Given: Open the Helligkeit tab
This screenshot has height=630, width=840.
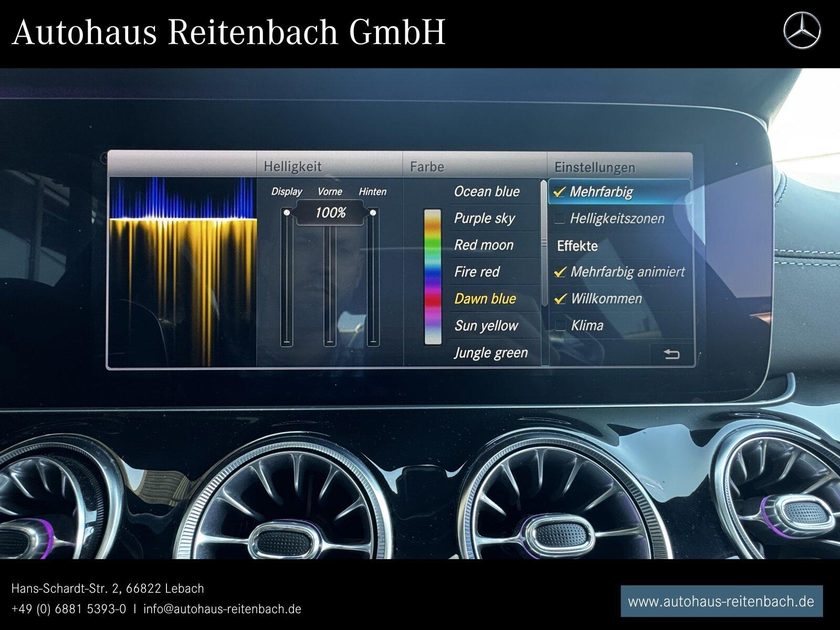Looking at the screenshot, I should tap(329, 166).
